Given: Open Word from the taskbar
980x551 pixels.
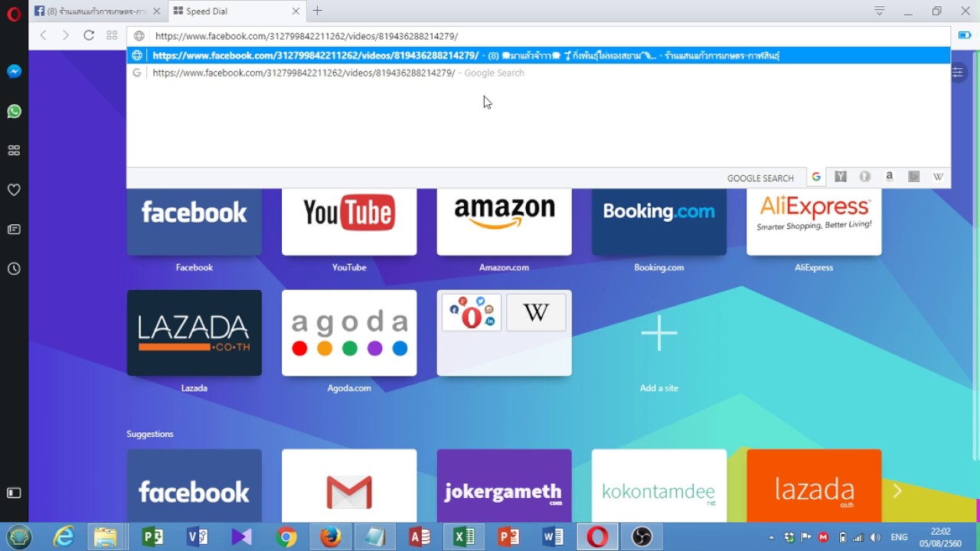Looking at the screenshot, I should pos(553,537).
